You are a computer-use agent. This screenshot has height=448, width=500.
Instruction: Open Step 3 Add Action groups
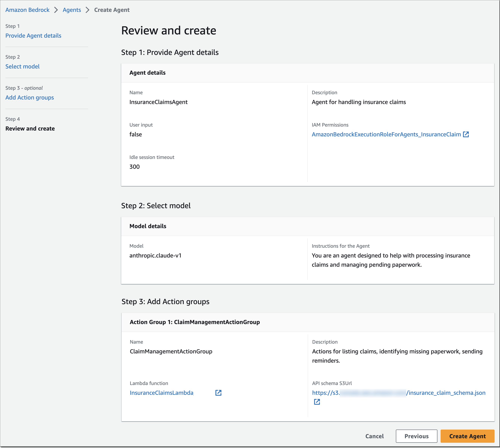[x=30, y=97]
